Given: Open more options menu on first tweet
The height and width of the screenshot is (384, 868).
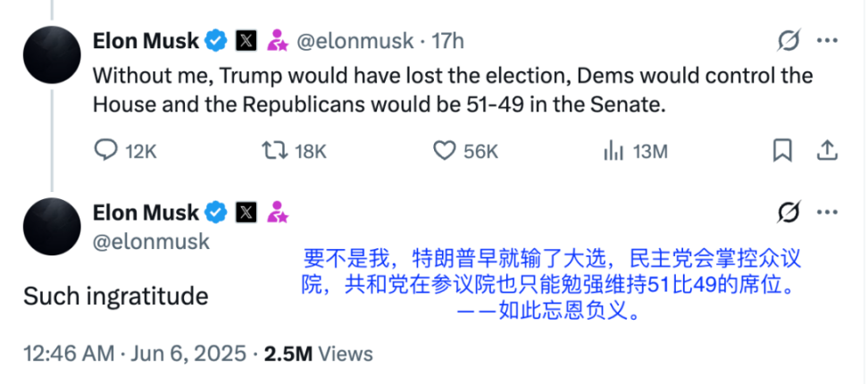Looking at the screenshot, I should pyautogui.click(x=828, y=40).
